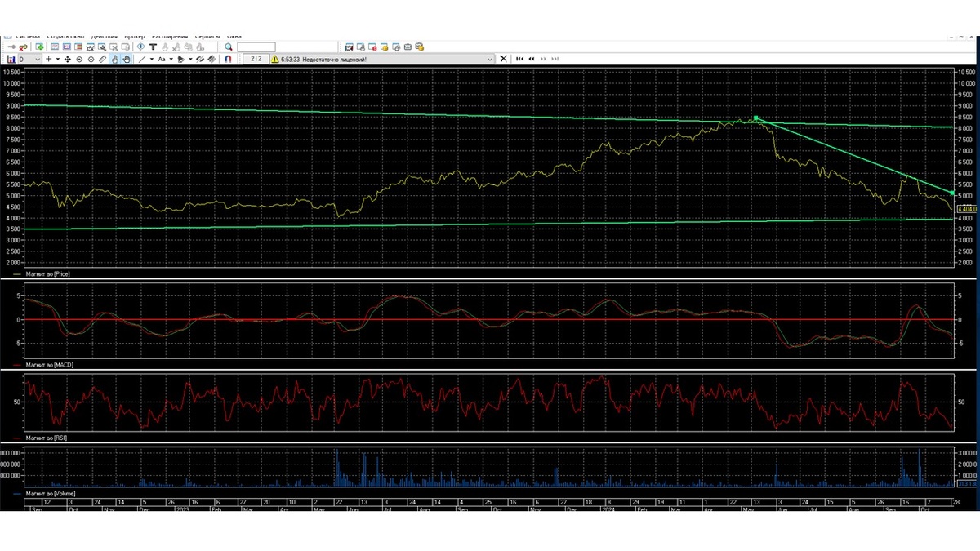This screenshot has width=980, height=551.
Task: Toggle the magnet snap icon
Action: [229, 59]
